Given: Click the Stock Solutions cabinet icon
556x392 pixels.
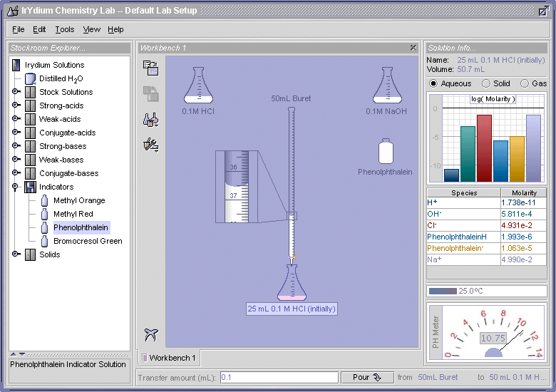Looking at the screenshot, I should tap(30, 92).
